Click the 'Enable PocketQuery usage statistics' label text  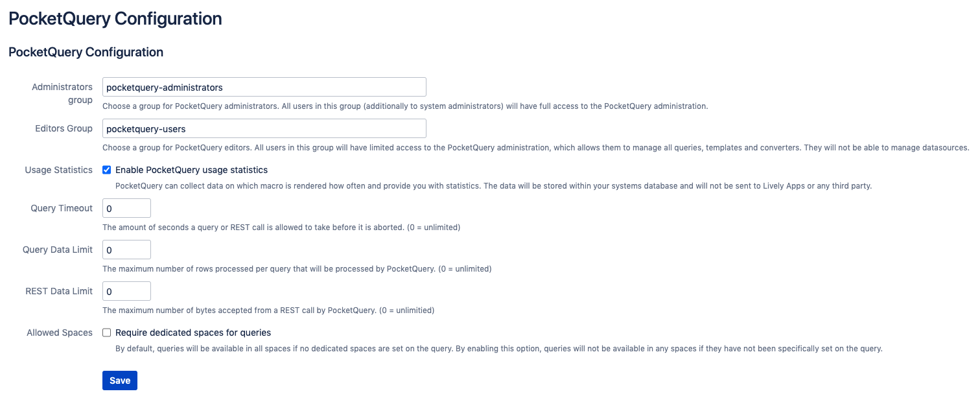(x=191, y=170)
